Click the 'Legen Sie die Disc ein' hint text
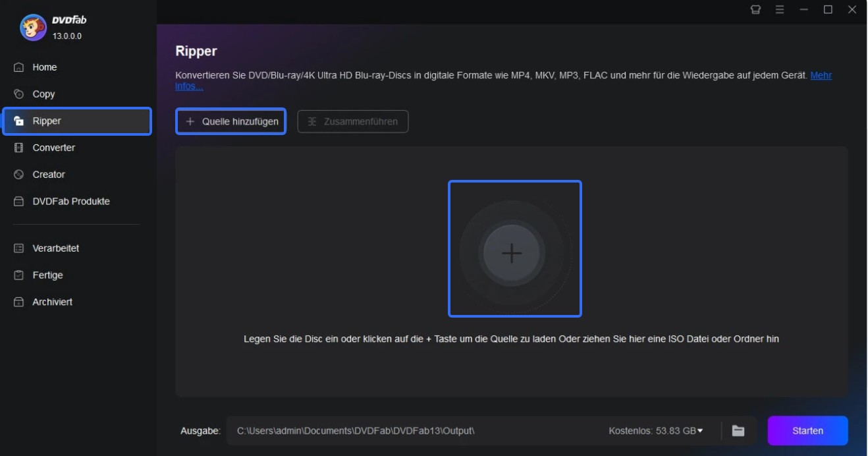The width and height of the screenshot is (868, 456). pyautogui.click(x=511, y=339)
